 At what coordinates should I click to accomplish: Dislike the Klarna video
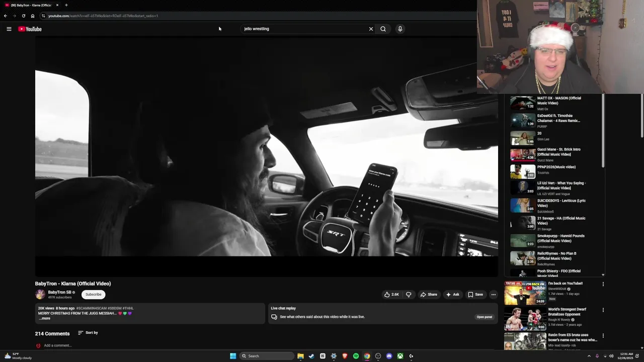pyautogui.click(x=409, y=295)
